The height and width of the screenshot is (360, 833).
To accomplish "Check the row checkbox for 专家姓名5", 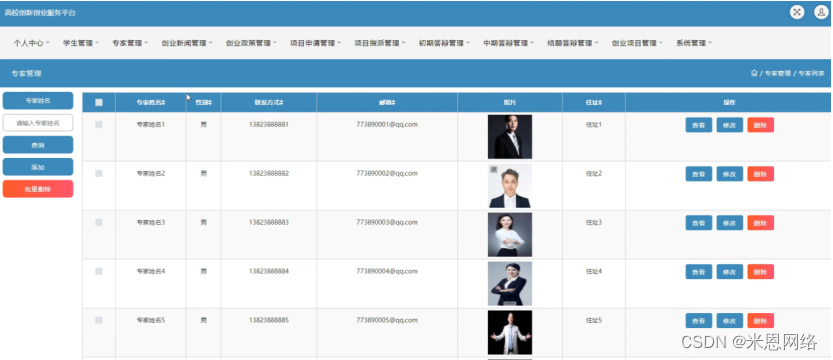I will coord(99,320).
